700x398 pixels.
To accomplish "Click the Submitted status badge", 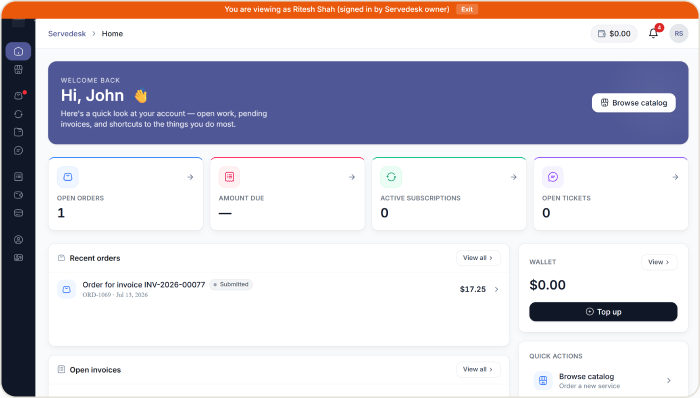I will (231, 284).
